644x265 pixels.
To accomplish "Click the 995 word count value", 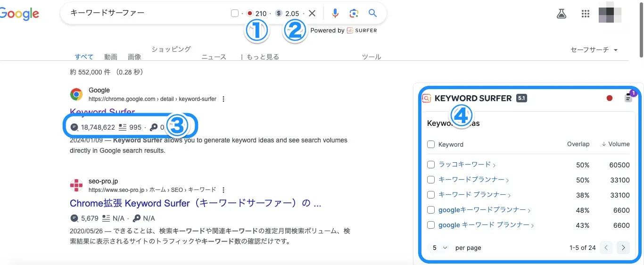I will click(x=135, y=127).
